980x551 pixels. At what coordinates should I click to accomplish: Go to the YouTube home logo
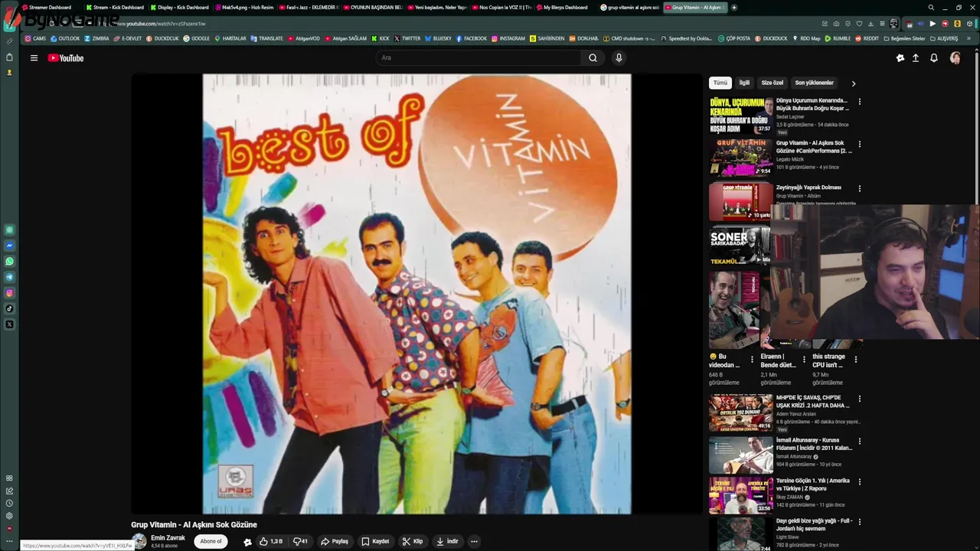(x=66, y=58)
